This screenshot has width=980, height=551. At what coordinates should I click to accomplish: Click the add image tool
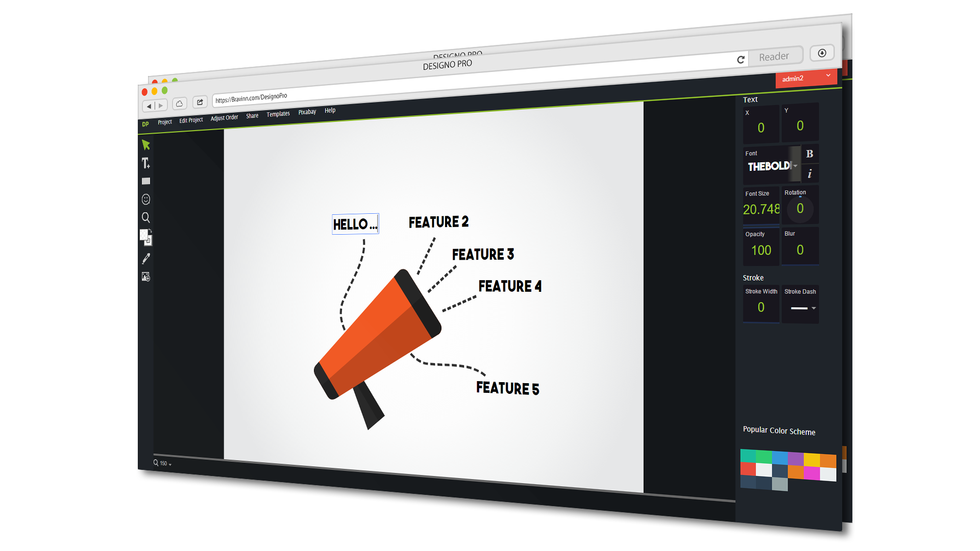pos(146,277)
